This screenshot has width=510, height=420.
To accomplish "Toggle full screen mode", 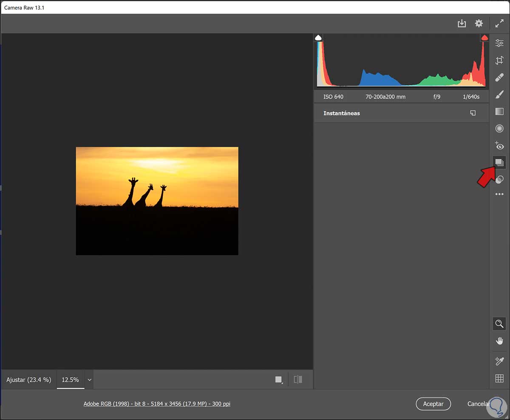I will 499,24.
